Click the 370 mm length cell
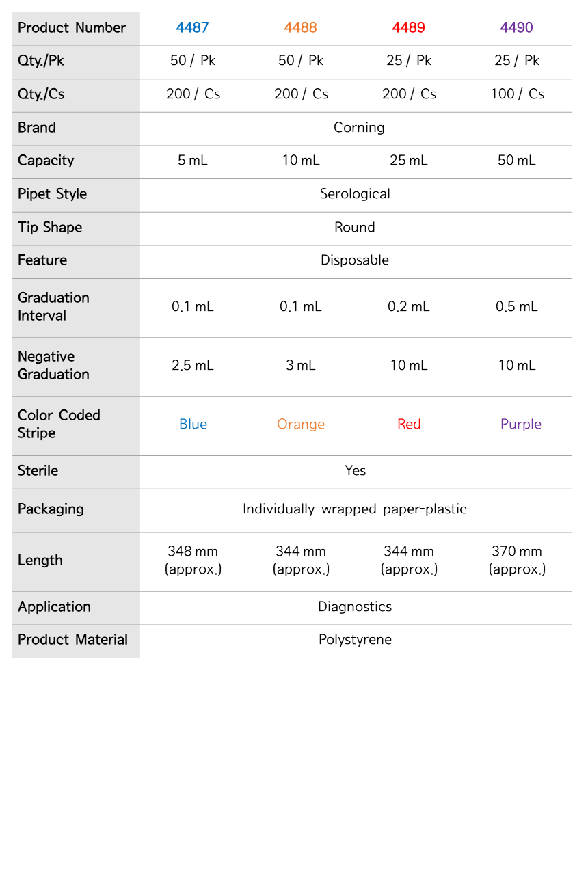 click(517, 560)
